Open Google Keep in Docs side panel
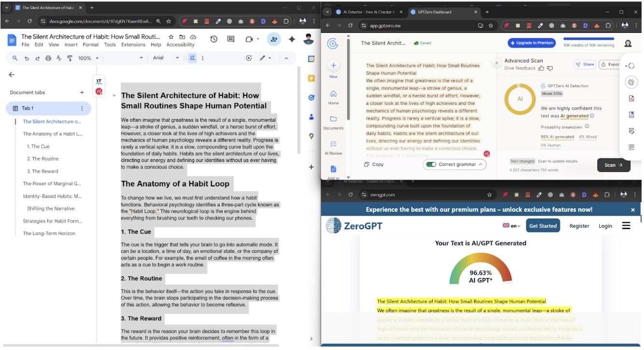Screen dimensions: 644x350 [x=311, y=78]
